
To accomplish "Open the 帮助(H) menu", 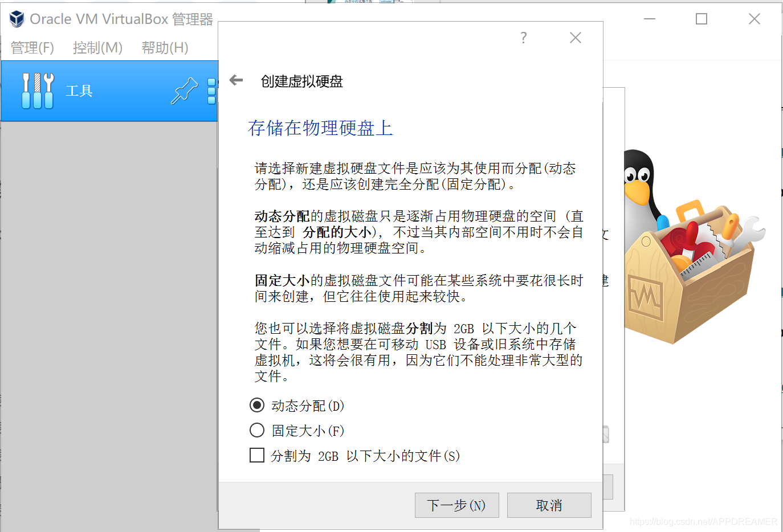I will (x=164, y=48).
